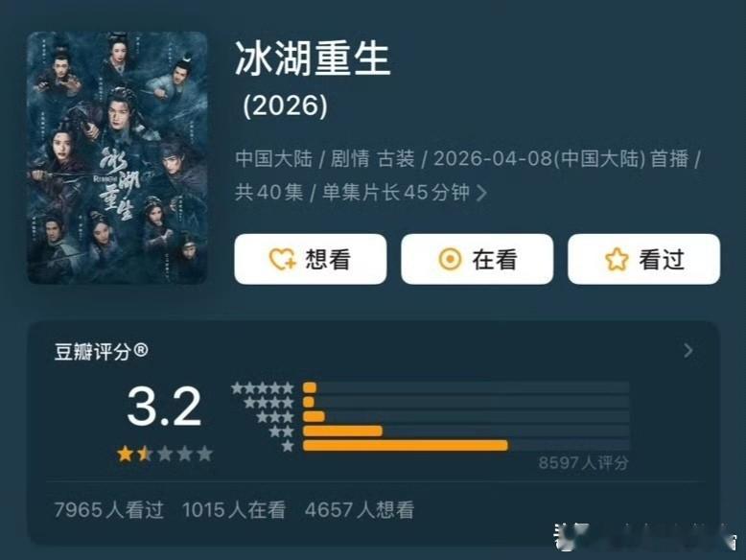This screenshot has width=746, height=560.
Task: Click the two-star rating row icon
Action: (281, 432)
